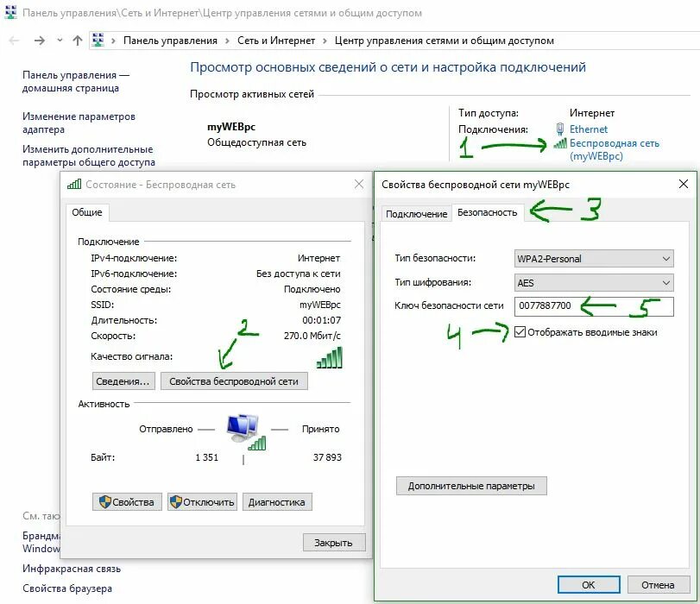The image size is (700, 604).
Task: Click wireless signal icon beside 'Беспроводная сеть'
Action: (x=560, y=143)
